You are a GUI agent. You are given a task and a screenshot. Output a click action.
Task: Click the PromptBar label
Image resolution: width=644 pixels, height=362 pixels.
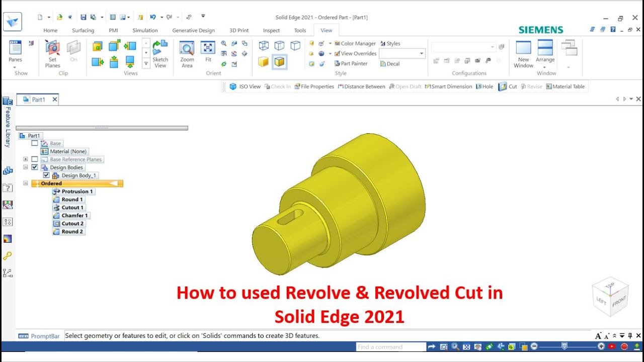(40, 336)
